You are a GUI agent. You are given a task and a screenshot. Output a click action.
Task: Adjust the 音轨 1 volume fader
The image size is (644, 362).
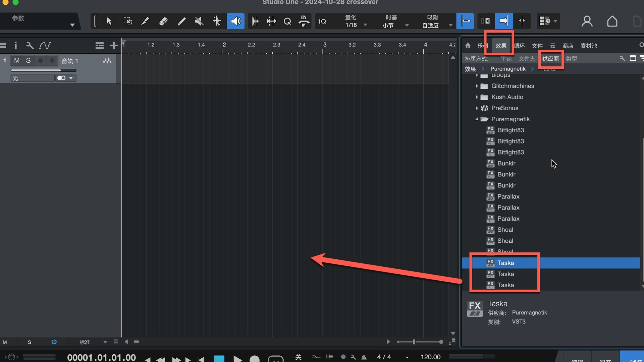click(44, 70)
